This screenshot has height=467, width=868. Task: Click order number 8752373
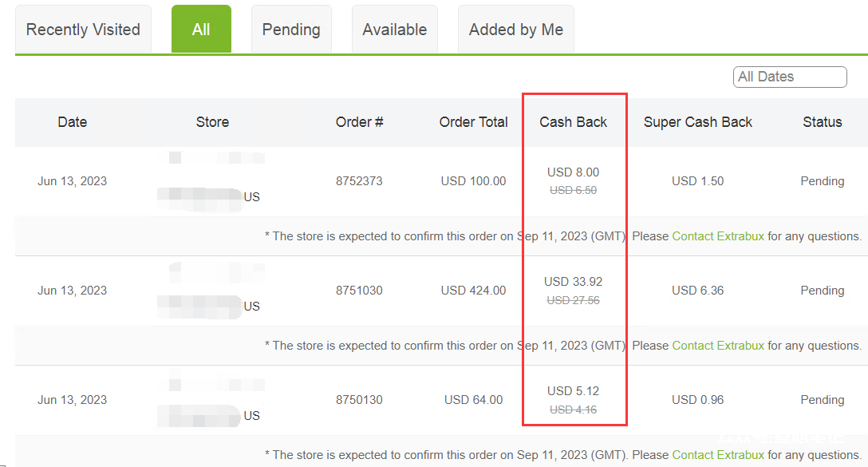[x=359, y=181]
